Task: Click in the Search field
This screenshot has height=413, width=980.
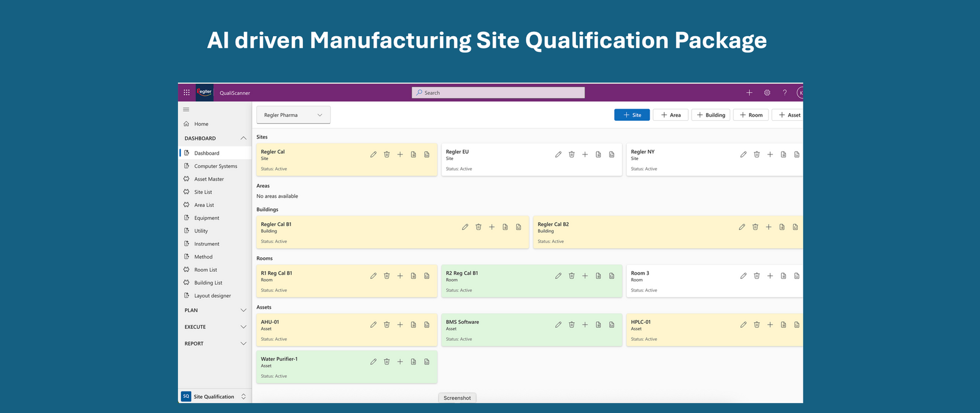Action: (498, 93)
